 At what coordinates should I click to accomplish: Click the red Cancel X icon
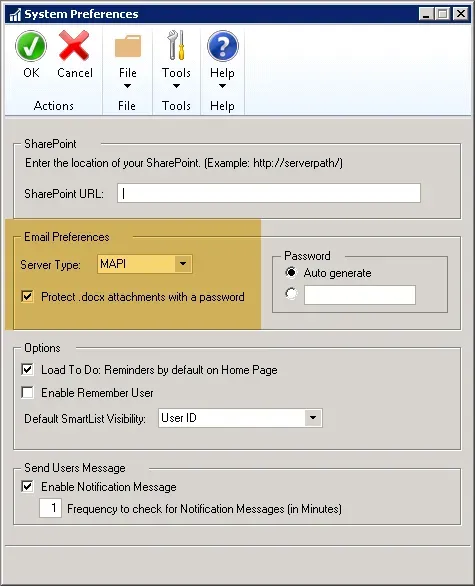coord(74,46)
